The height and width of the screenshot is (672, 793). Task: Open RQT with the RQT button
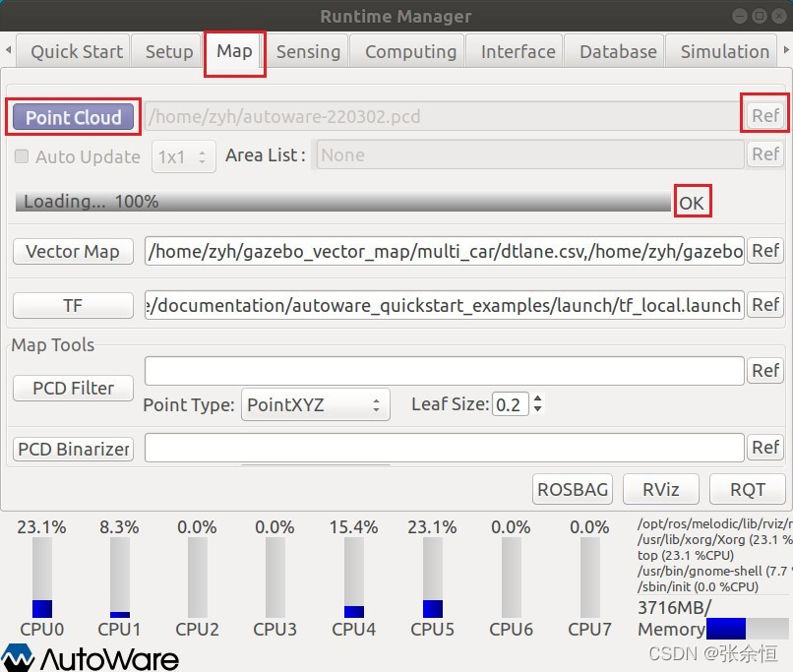point(748,489)
